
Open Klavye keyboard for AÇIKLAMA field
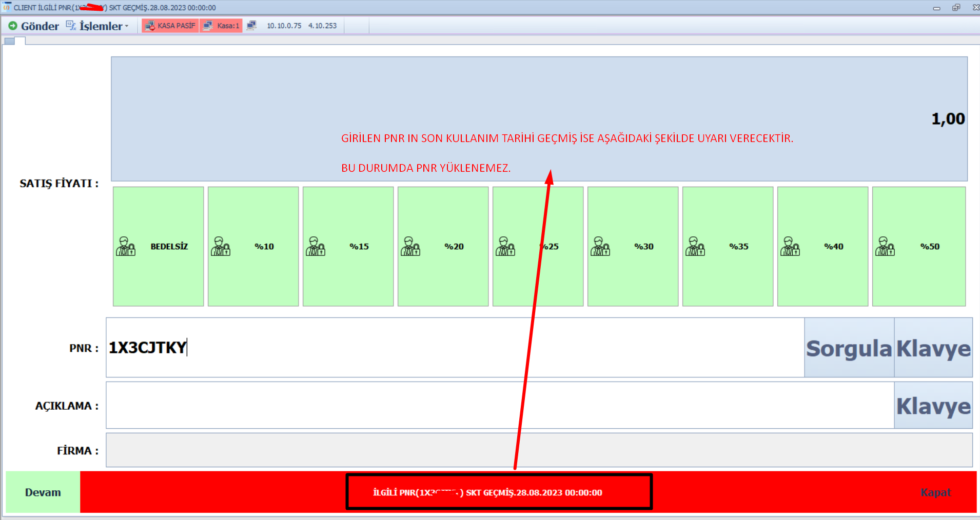point(933,405)
